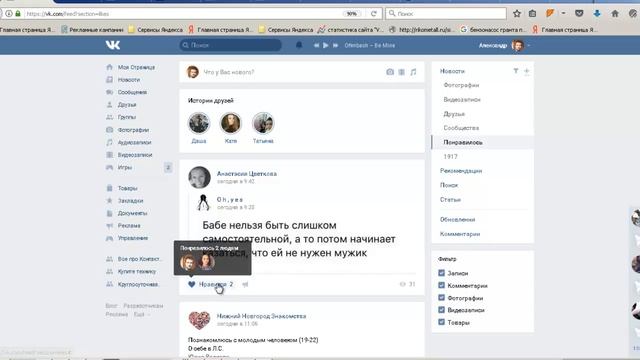The width and height of the screenshot is (640, 360).
Task: Open notifications bell in VK header
Action: point(299,45)
